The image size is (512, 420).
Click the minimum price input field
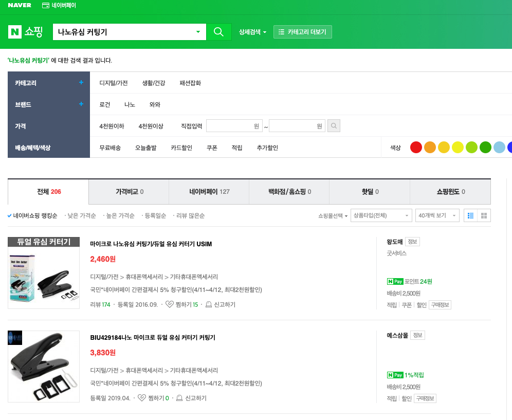234,126
